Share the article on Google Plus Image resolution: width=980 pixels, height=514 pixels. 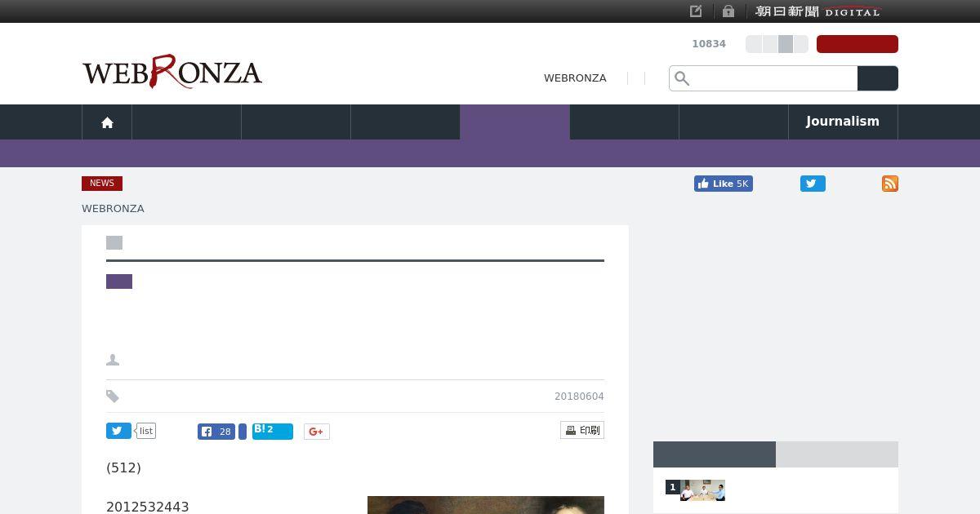pos(317,432)
